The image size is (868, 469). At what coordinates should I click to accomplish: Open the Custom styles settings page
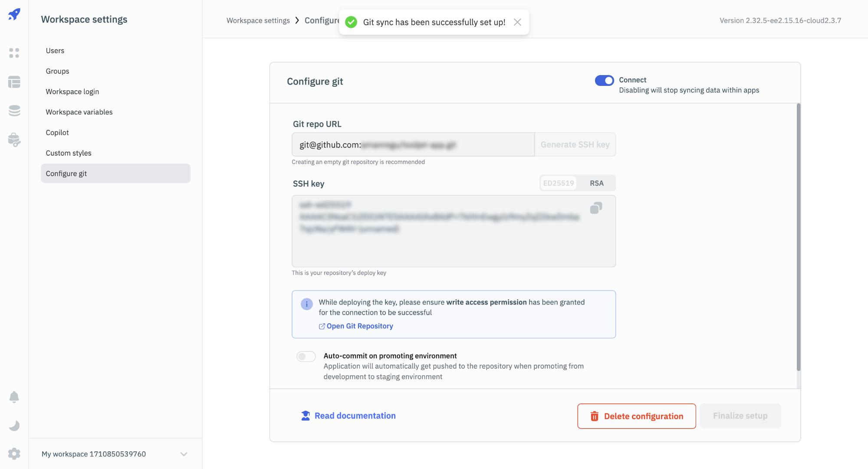[69, 153]
